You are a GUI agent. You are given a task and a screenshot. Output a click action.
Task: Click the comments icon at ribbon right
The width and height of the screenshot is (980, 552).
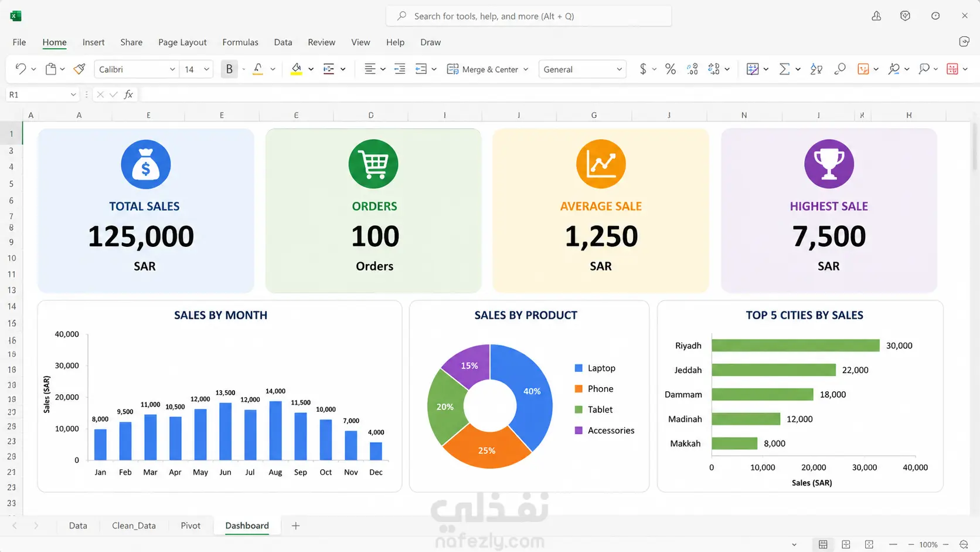point(964,42)
